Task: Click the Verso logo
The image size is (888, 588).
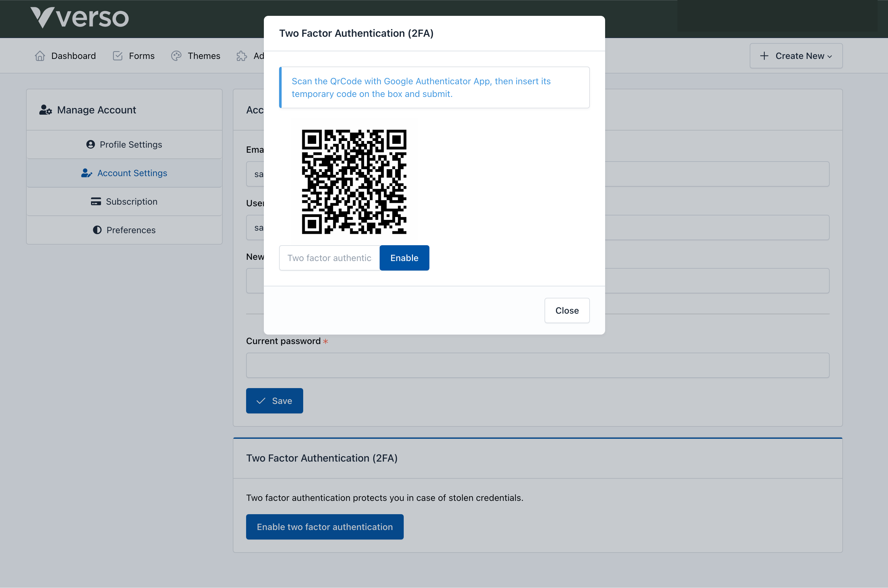Action: (79, 17)
